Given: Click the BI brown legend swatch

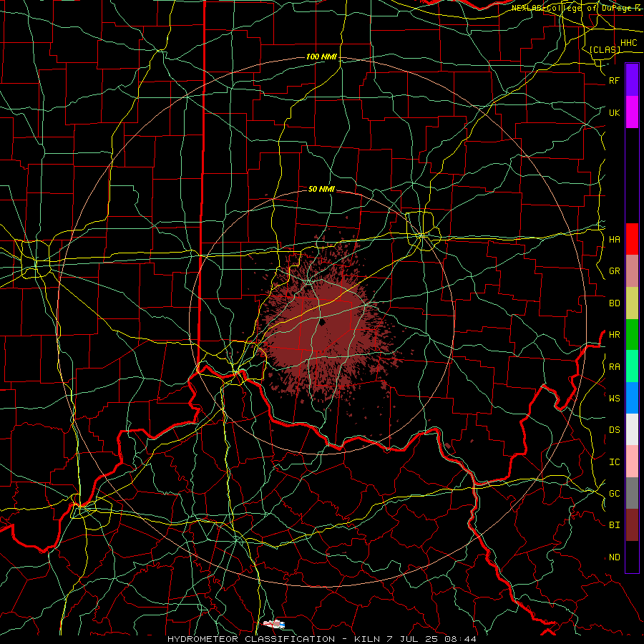Looking at the screenshot, I should 632,525.
